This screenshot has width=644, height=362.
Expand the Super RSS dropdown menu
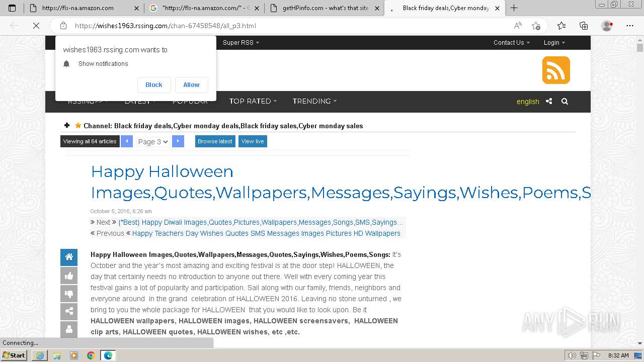[241, 43]
